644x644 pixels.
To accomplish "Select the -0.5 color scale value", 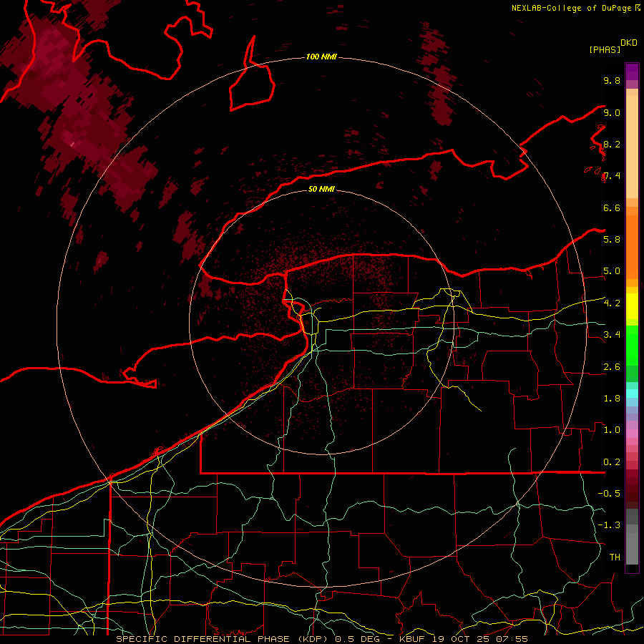I will 609,494.
